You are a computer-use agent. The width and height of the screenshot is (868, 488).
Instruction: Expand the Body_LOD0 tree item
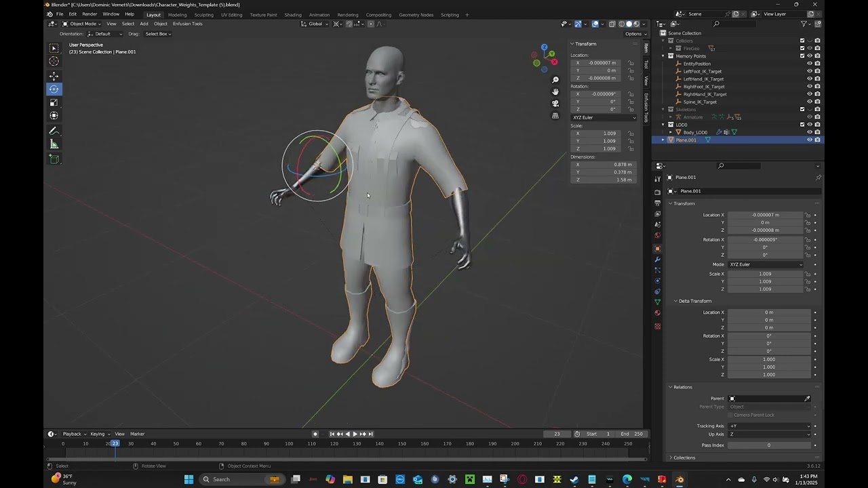671,132
